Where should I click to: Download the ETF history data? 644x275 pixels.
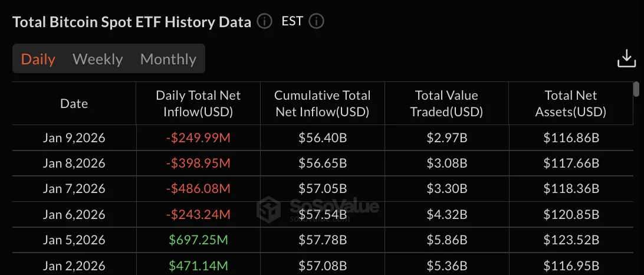626,58
